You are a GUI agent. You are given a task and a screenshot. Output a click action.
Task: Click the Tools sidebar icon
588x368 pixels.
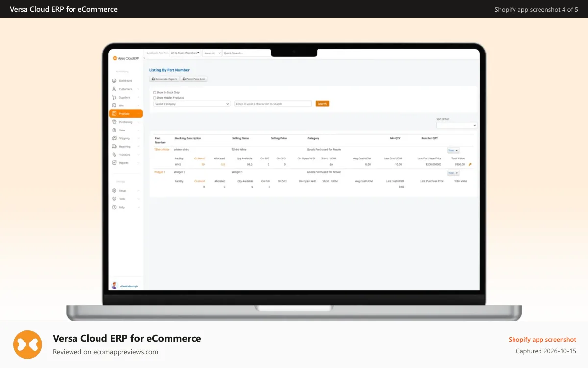coord(114,199)
